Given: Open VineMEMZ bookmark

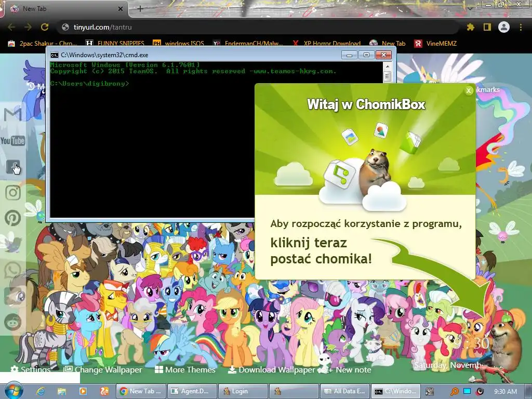Looking at the screenshot, I should 436,44.
